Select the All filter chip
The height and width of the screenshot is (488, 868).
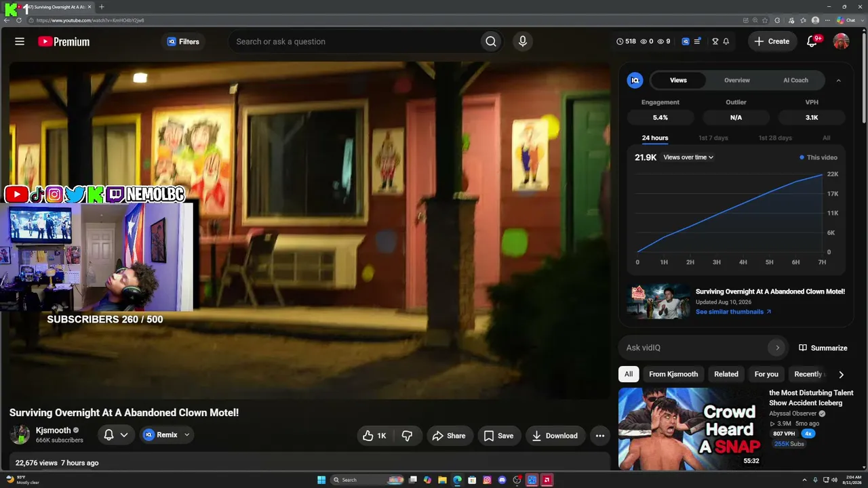[629, 374]
